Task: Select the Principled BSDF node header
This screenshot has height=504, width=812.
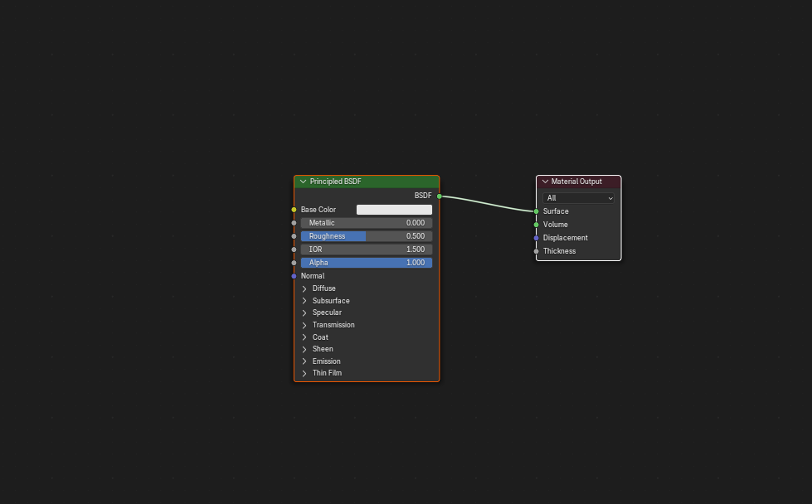Action: coord(367,182)
